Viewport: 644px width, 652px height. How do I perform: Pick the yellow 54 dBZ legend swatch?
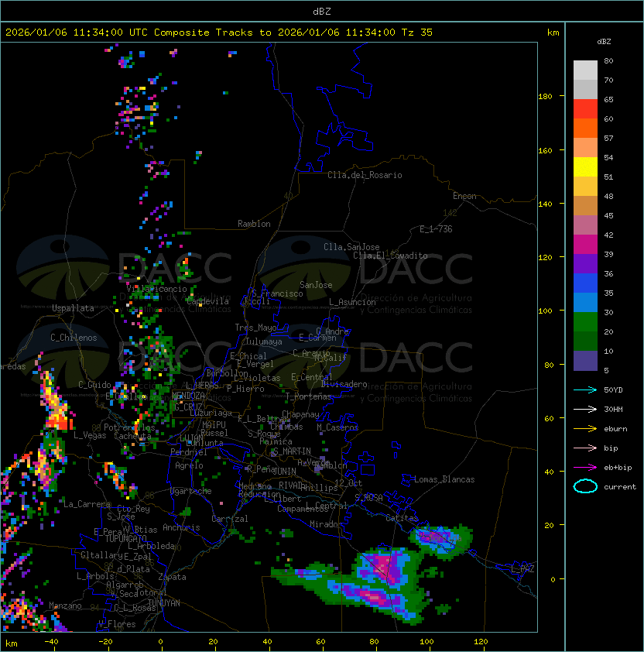[585, 166]
